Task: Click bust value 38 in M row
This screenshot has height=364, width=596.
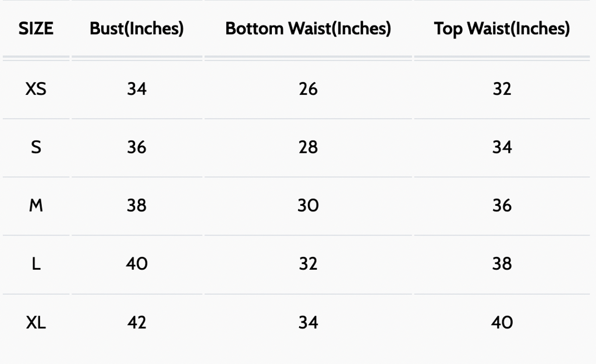Action: 137,205
